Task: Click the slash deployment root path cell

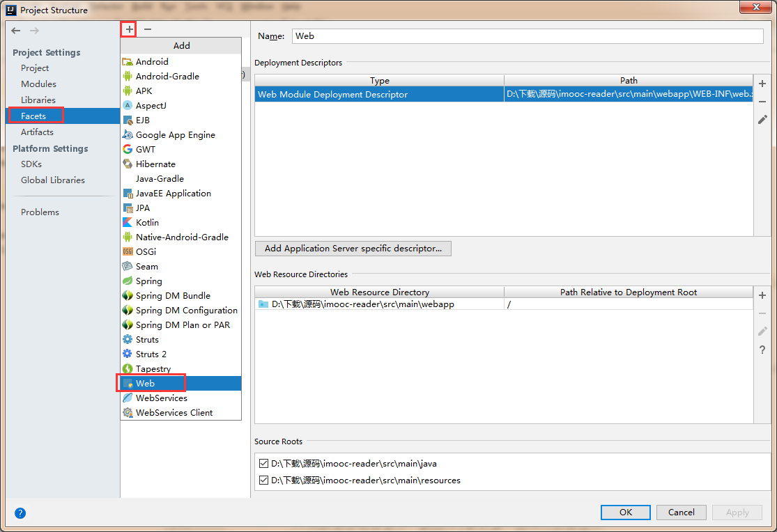Action: tap(629, 304)
